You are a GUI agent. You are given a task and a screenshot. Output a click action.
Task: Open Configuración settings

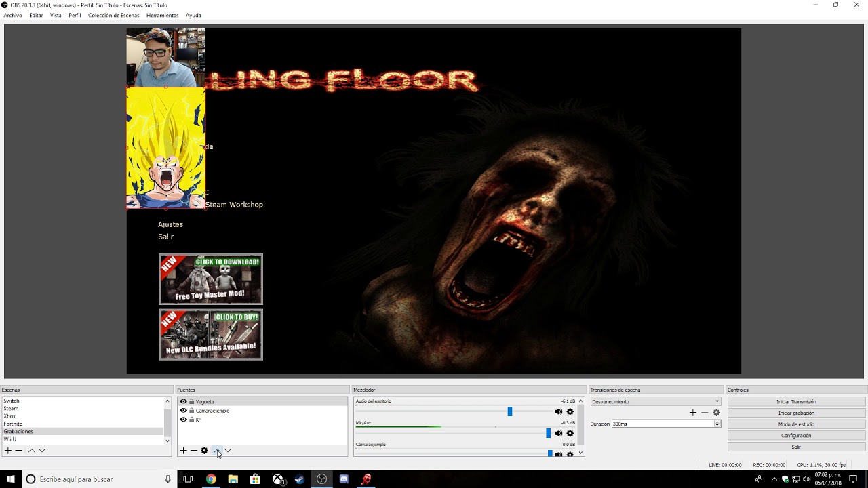[796, 436]
